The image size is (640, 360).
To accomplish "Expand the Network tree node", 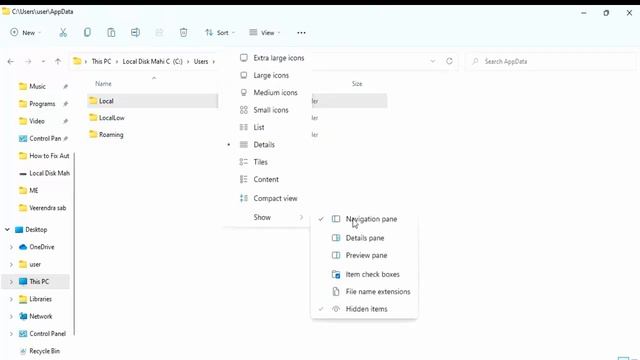I will coord(11,316).
